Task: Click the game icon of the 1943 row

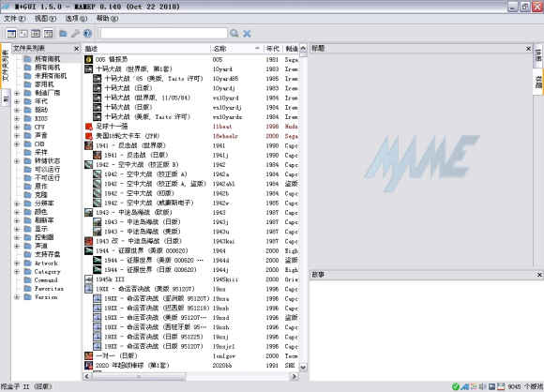Action: coord(89,212)
